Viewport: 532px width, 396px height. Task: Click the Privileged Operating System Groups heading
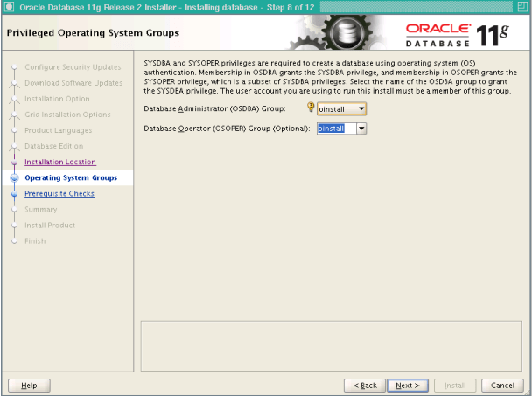click(x=93, y=33)
